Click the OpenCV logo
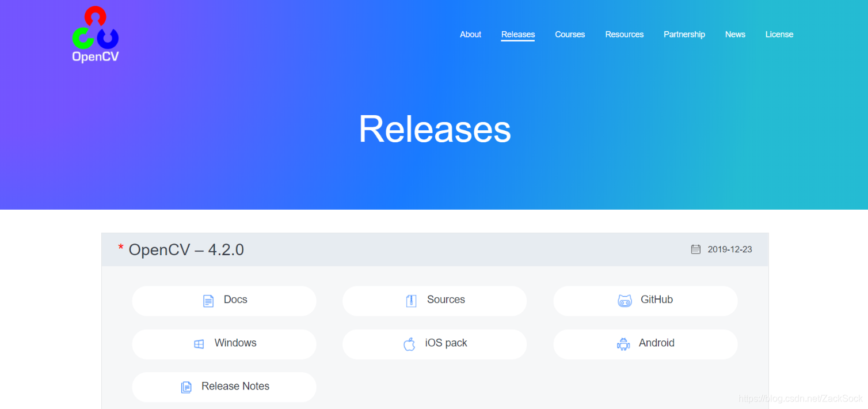The height and width of the screenshot is (409, 868). coord(96,35)
